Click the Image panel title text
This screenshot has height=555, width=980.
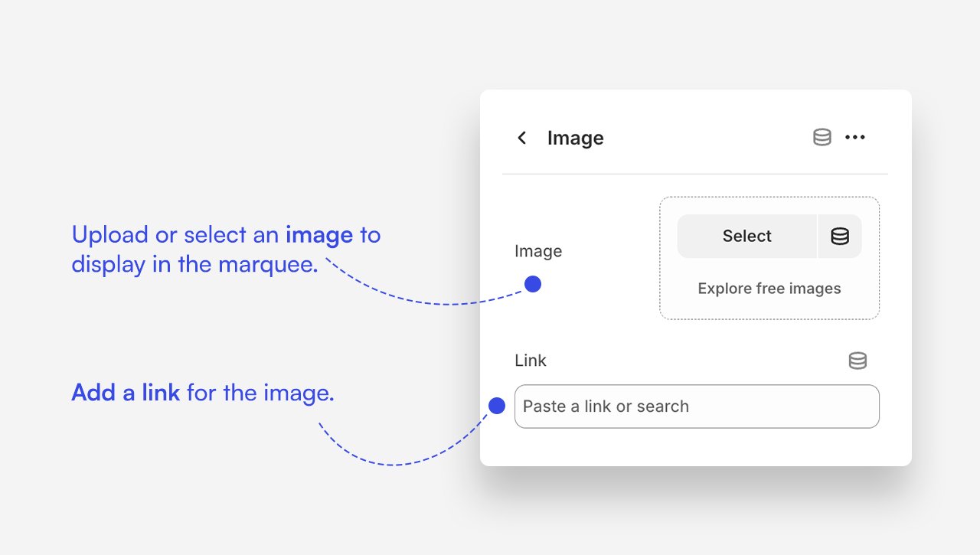click(x=575, y=138)
